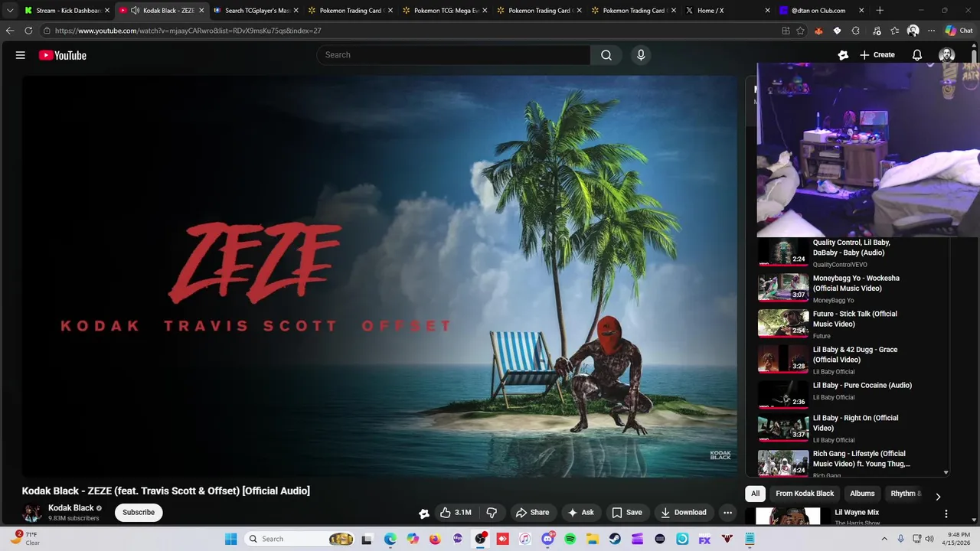Go back in browser history
This screenshot has height=551, width=980.
click(x=10, y=31)
